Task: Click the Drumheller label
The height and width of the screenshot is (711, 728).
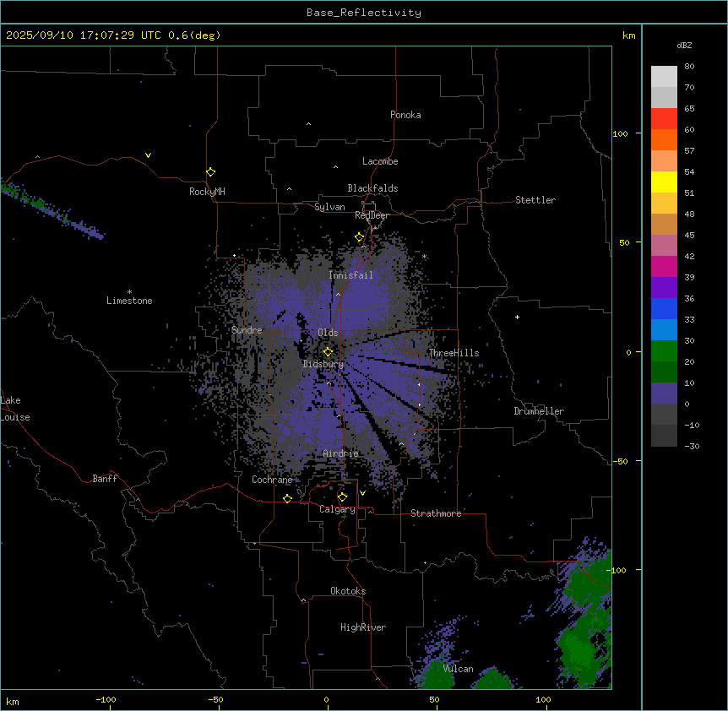Action: (539, 411)
